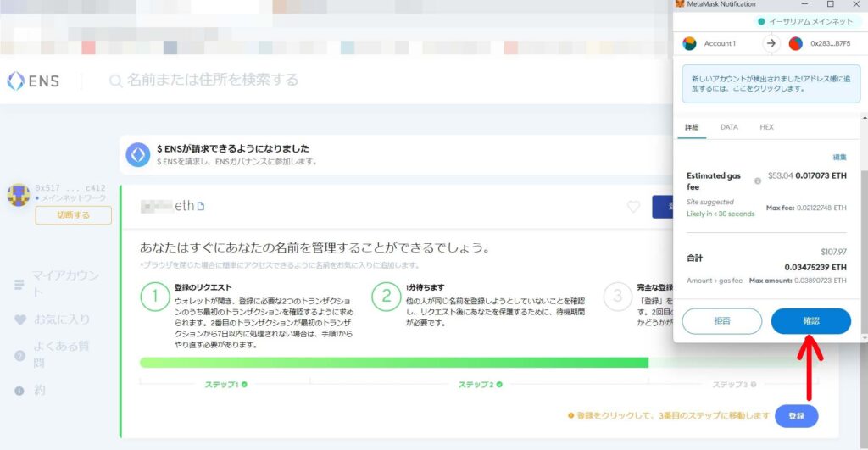Click the blue 登録 button
Screen dimensions: 868x450
[796, 416]
